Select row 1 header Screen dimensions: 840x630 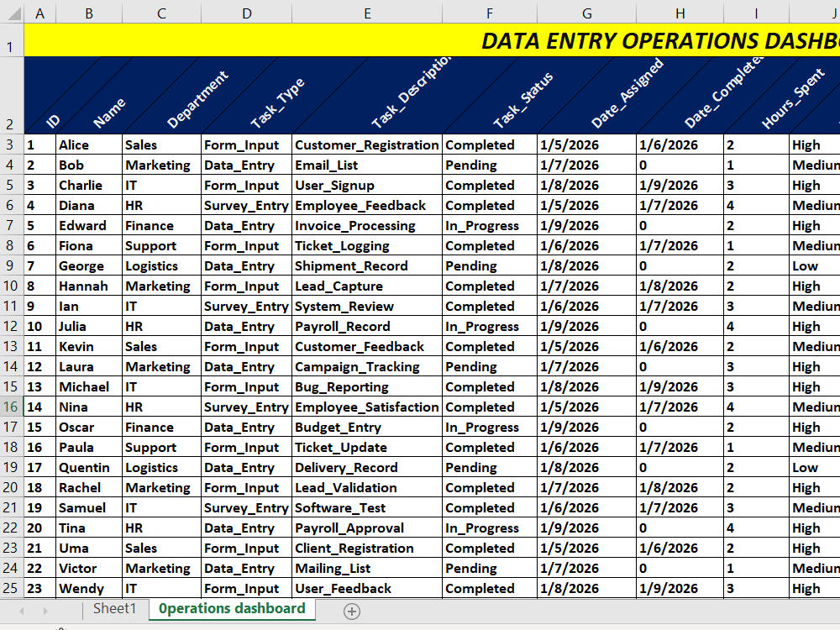(x=10, y=40)
